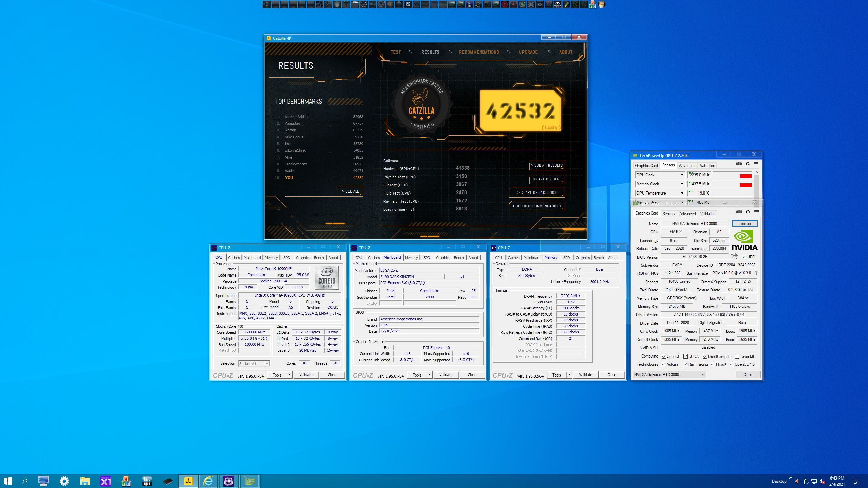The image size is (868, 488).
Task: Click SAVE RESULTS in Catzilla
Action: 547,179
